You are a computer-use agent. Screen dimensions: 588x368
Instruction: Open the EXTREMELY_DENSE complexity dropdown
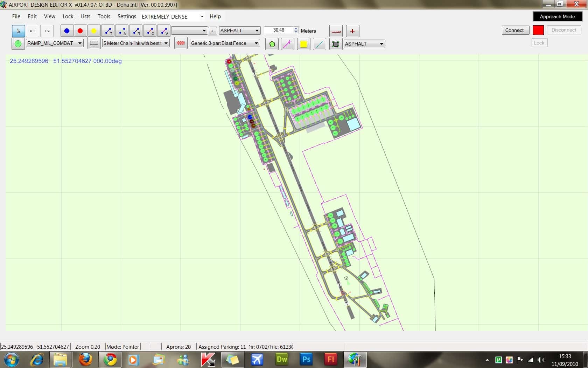click(x=202, y=16)
